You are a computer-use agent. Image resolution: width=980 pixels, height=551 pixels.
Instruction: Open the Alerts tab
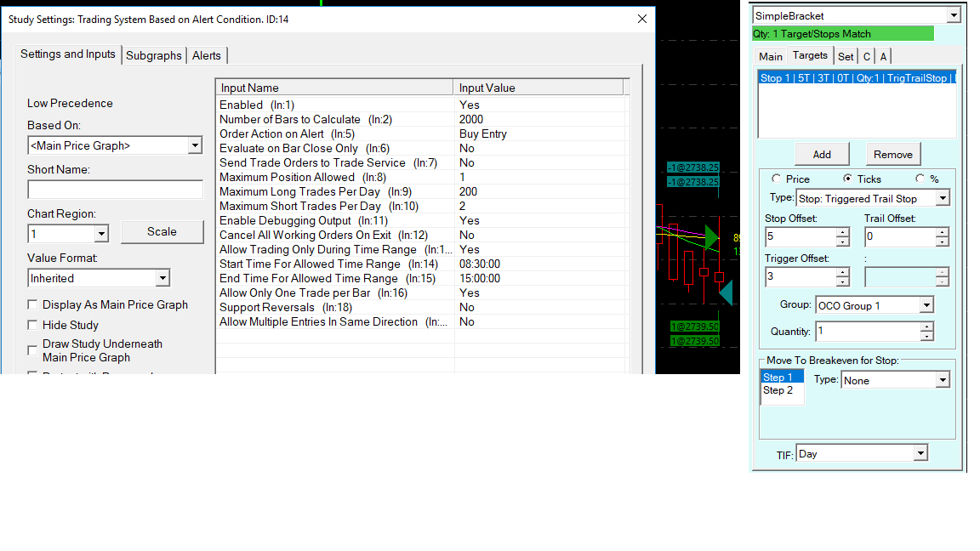[x=206, y=55]
